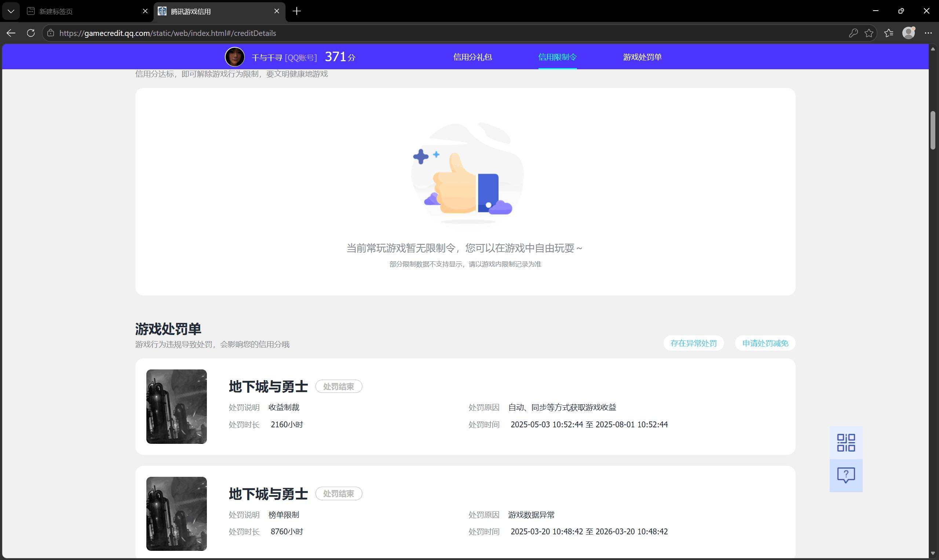
Task: Select the 信用限制令 tab
Action: click(x=557, y=57)
